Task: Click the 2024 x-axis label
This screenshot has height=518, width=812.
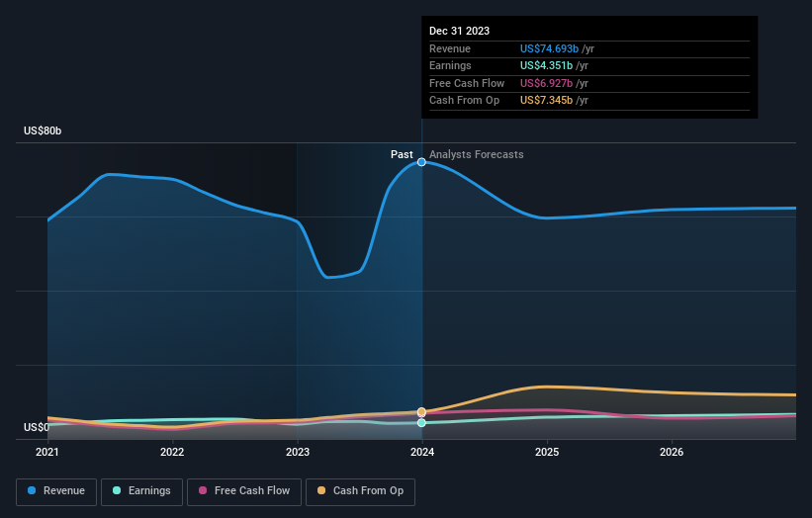Action: (422, 453)
